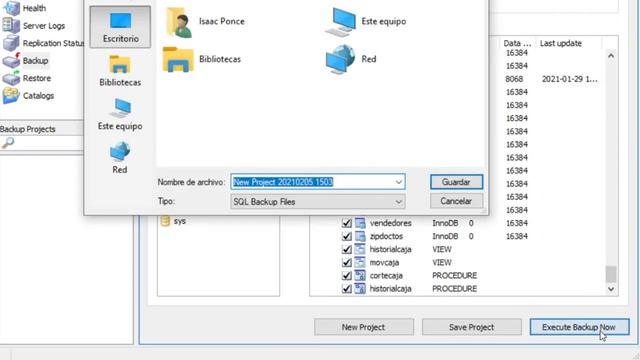This screenshot has height=360, width=640.
Task: Select the Backup section icon
Action: click(x=11, y=60)
